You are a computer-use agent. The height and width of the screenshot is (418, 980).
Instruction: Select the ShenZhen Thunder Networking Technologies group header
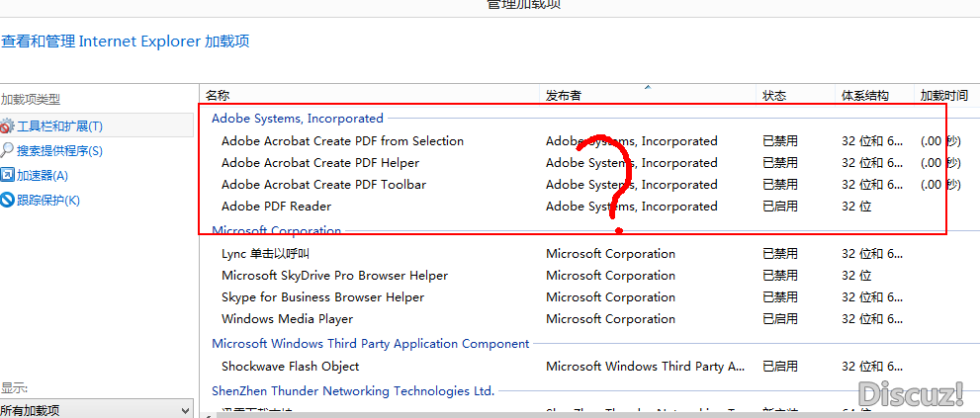pyautogui.click(x=352, y=391)
